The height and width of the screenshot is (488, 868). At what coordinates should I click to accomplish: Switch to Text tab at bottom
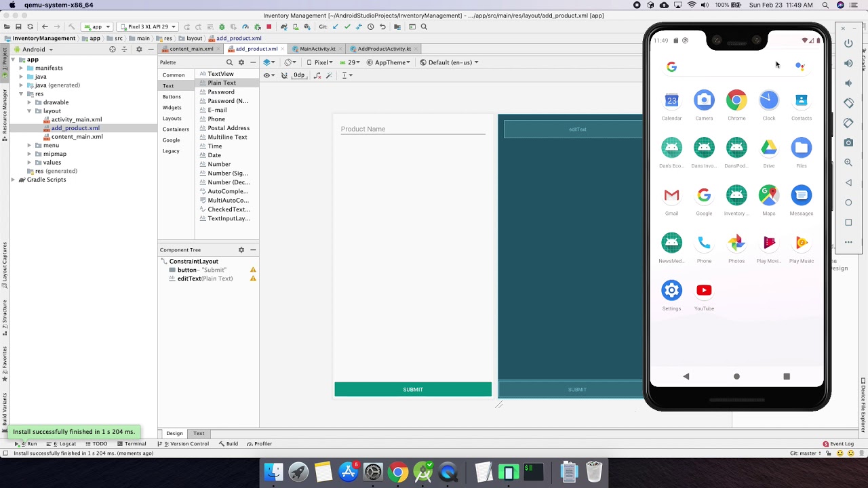pyautogui.click(x=199, y=433)
